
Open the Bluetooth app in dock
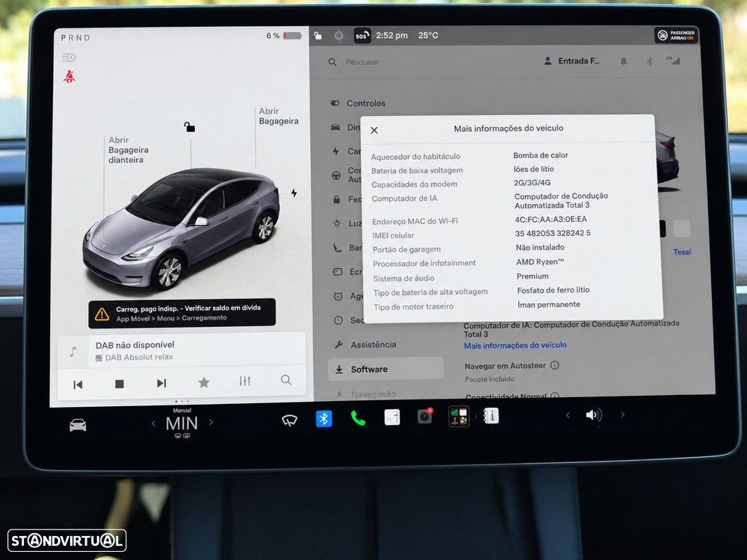point(324,419)
